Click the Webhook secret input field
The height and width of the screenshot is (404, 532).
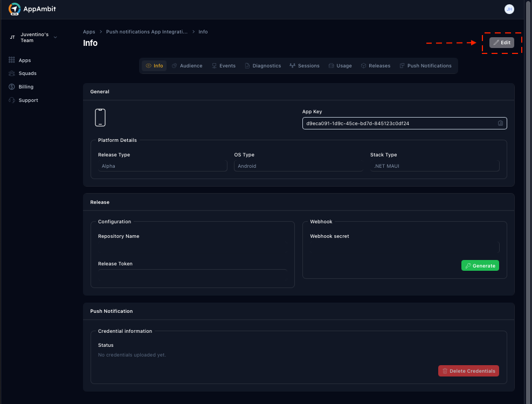coord(404,248)
